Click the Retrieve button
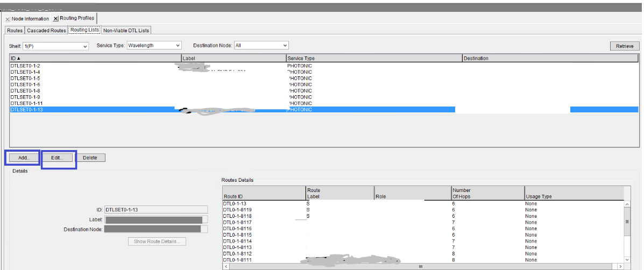The width and height of the screenshot is (644, 270). [x=625, y=46]
